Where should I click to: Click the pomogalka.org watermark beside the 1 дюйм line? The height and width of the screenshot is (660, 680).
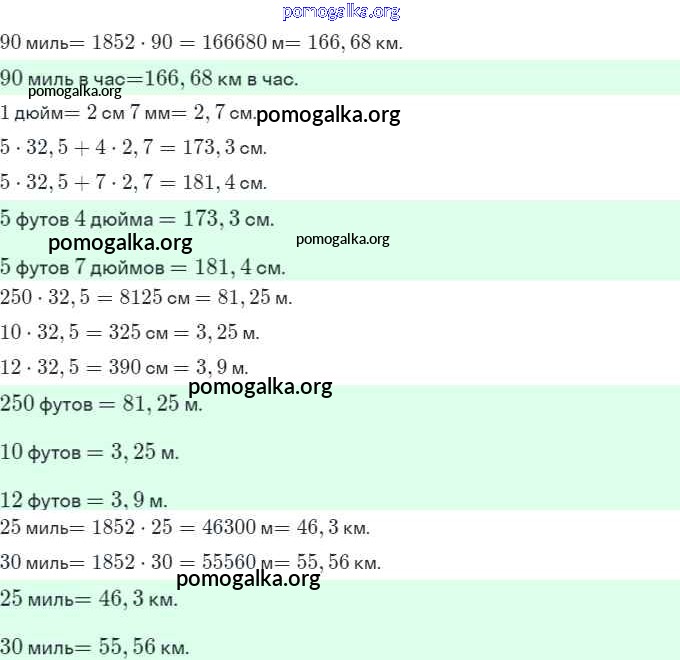tap(328, 114)
